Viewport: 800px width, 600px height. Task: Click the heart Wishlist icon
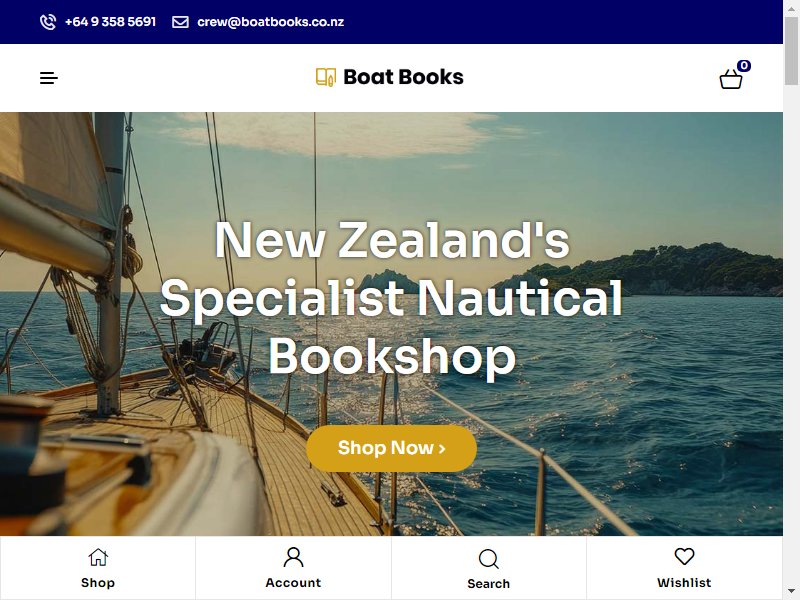tap(684, 556)
